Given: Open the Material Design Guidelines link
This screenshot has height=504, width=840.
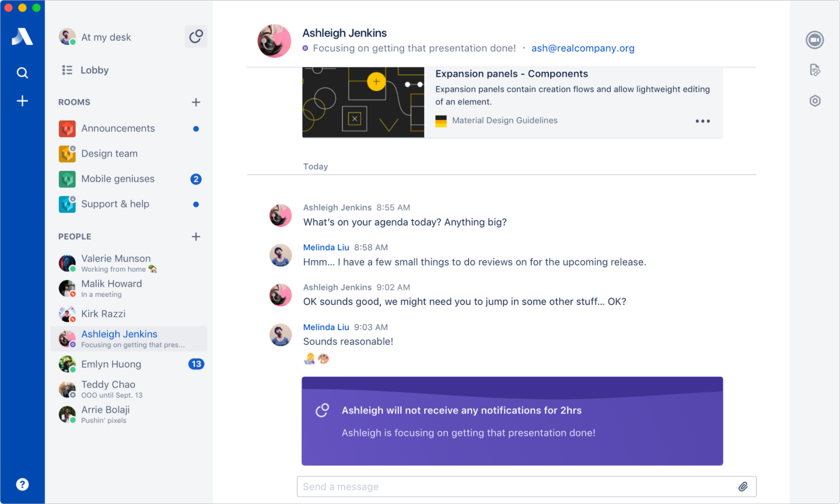Looking at the screenshot, I should tap(505, 120).
